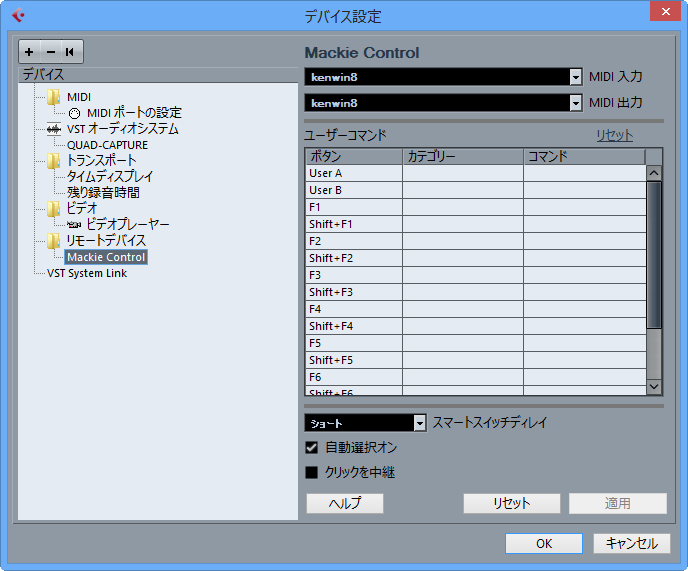Click the VST audio system waveform icon

pyautogui.click(x=54, y=129)
